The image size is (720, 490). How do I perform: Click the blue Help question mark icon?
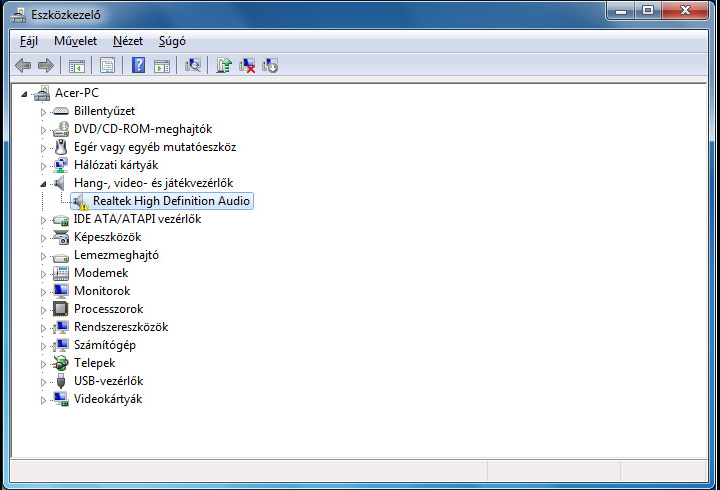(x=139, y=66)
